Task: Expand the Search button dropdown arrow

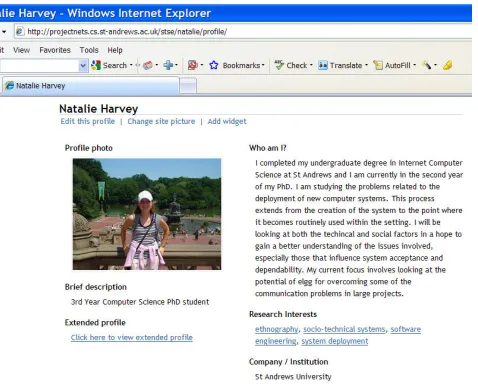Action: click(131, 65)
